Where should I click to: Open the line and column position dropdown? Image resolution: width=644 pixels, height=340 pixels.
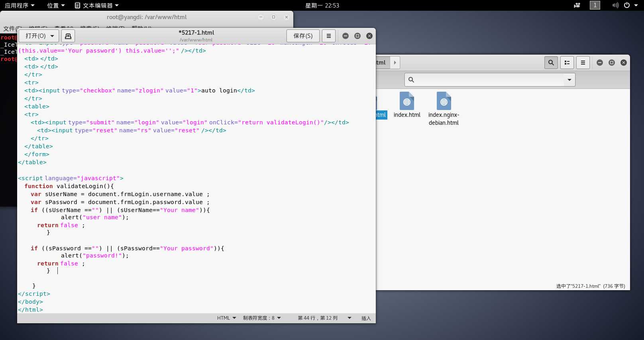(324, 318)
